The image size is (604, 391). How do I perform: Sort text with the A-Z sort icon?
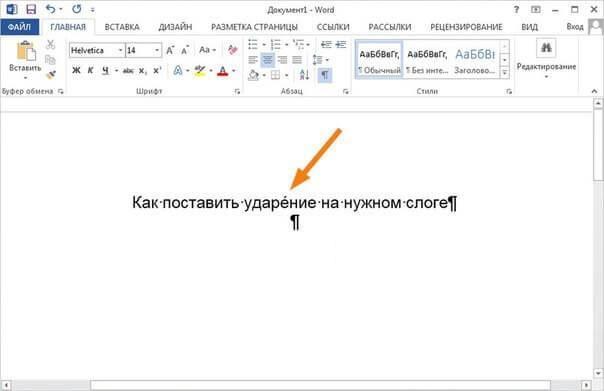[304, 75]
